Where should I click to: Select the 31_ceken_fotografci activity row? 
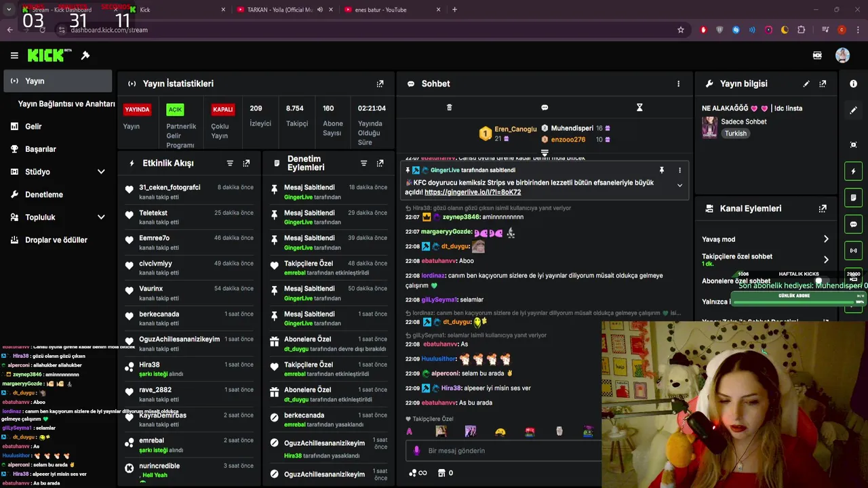[190, 192]
